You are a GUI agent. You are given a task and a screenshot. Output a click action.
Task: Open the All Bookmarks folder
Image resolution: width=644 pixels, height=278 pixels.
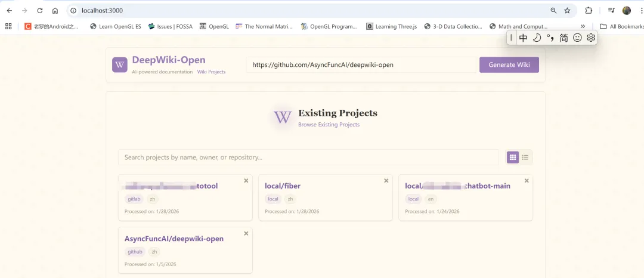(x=621, y=26)
